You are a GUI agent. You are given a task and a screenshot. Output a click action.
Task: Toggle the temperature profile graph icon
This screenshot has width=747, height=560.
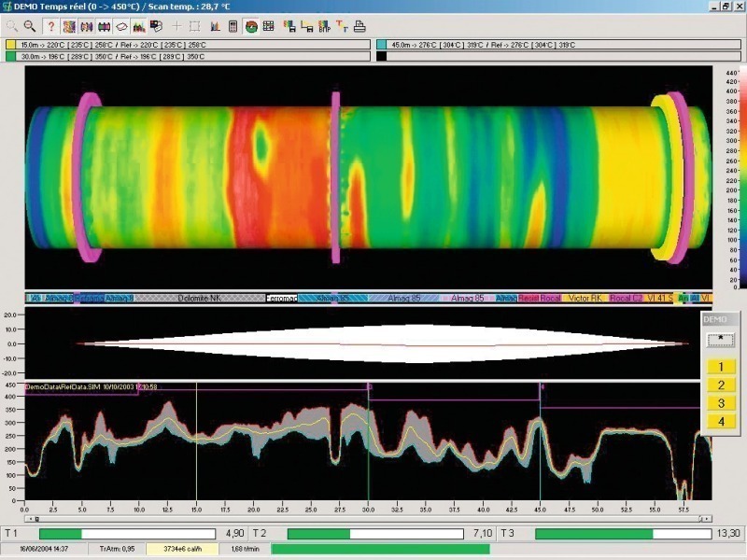[137, 26]
